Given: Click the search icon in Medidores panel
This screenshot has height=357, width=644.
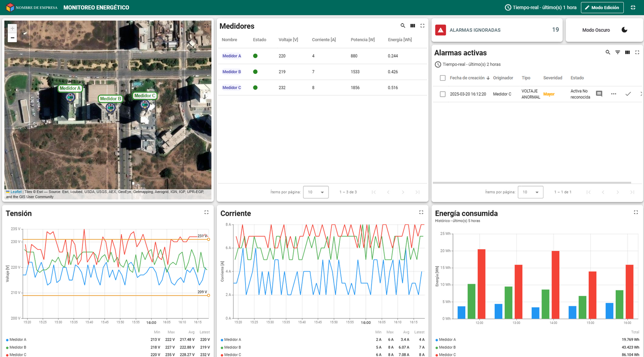Looking at the screenshot, I should click(403, 26).
